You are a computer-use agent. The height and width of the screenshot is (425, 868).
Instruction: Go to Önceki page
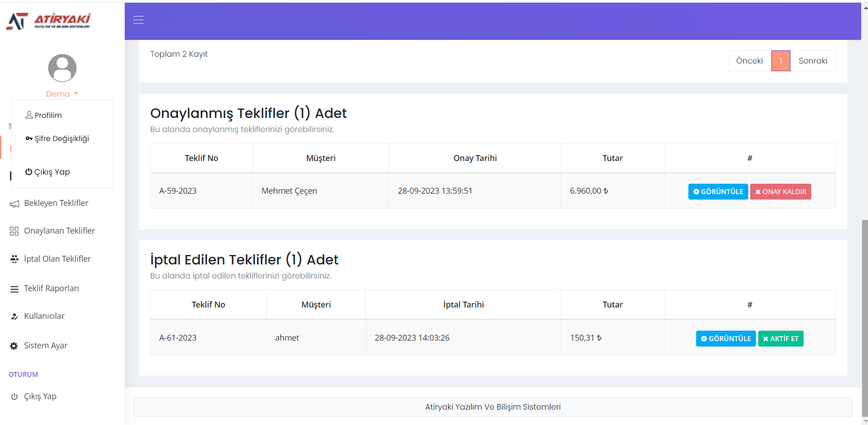coord(750,61)
